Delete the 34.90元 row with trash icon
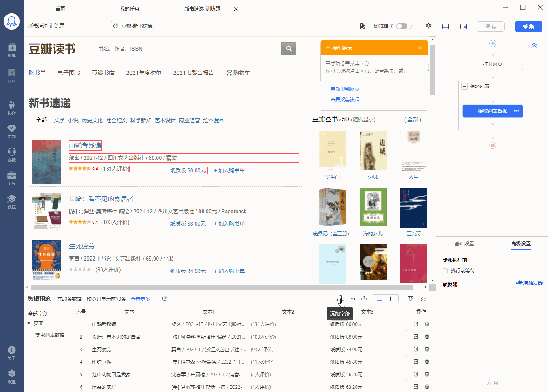 click(427, 349)
